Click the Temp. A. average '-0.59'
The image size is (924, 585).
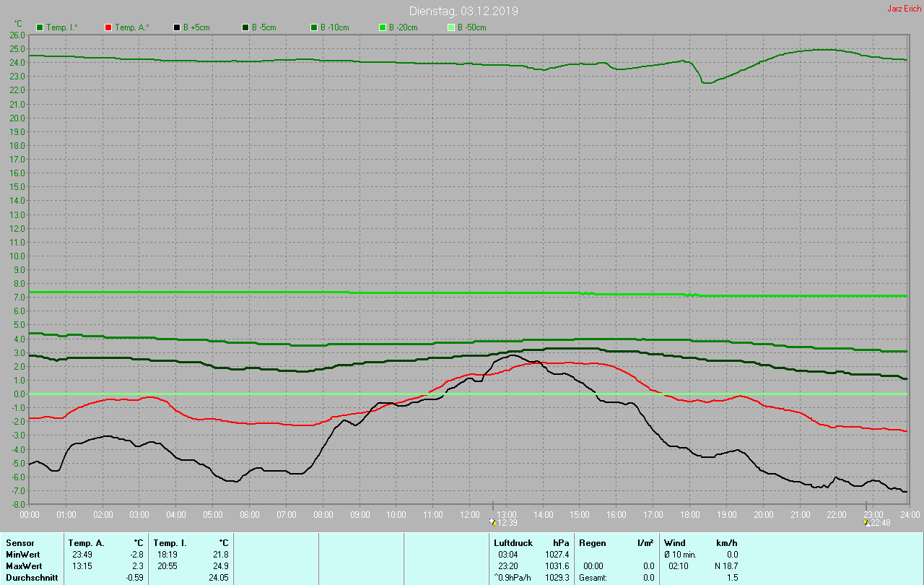134,578
